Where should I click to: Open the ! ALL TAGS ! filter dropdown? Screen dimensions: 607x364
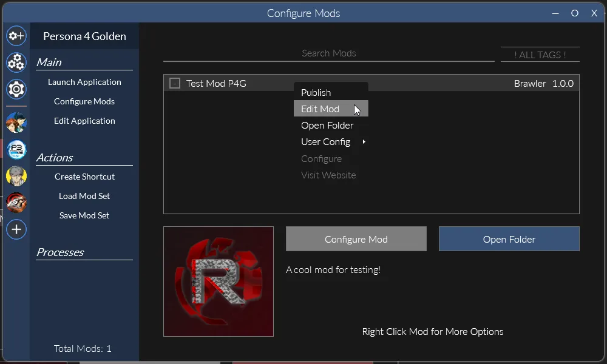tap(540, 55)
